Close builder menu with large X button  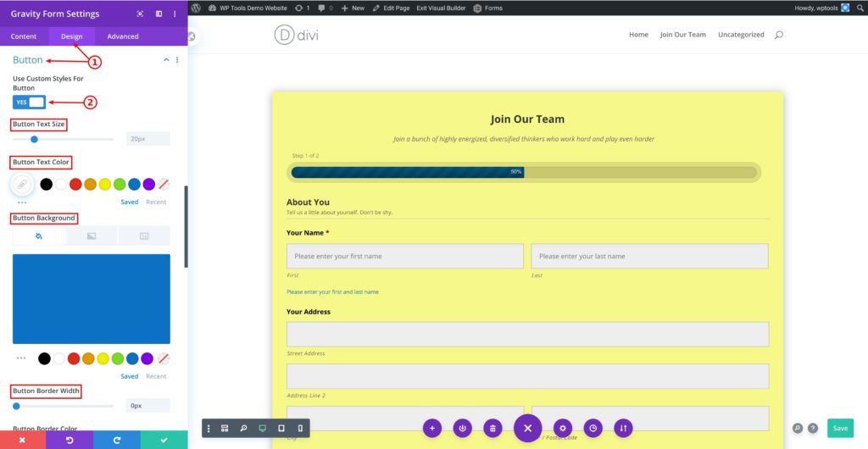[x=527, y=428]
